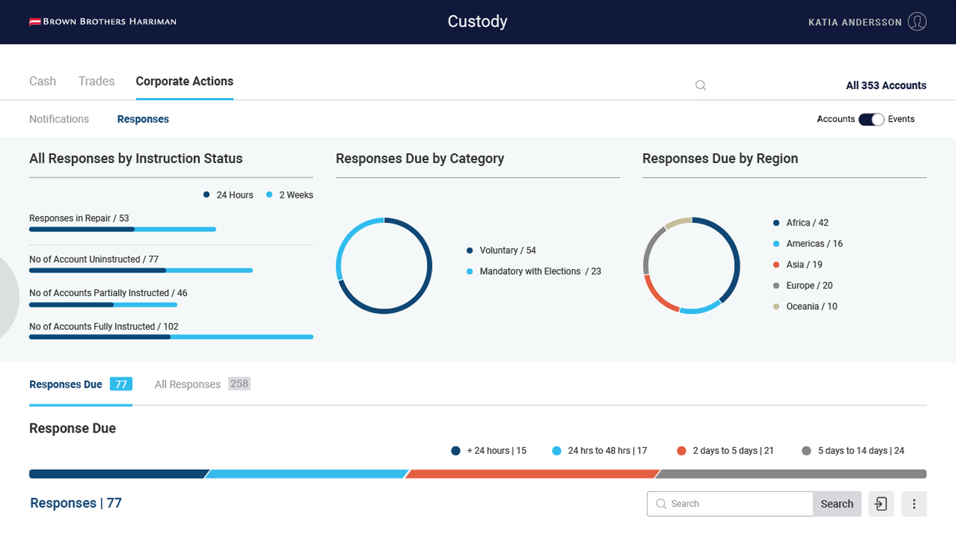Click the Accounts Partially Instructed bar
The image size is (956, 560).
(x=103, y=305)
